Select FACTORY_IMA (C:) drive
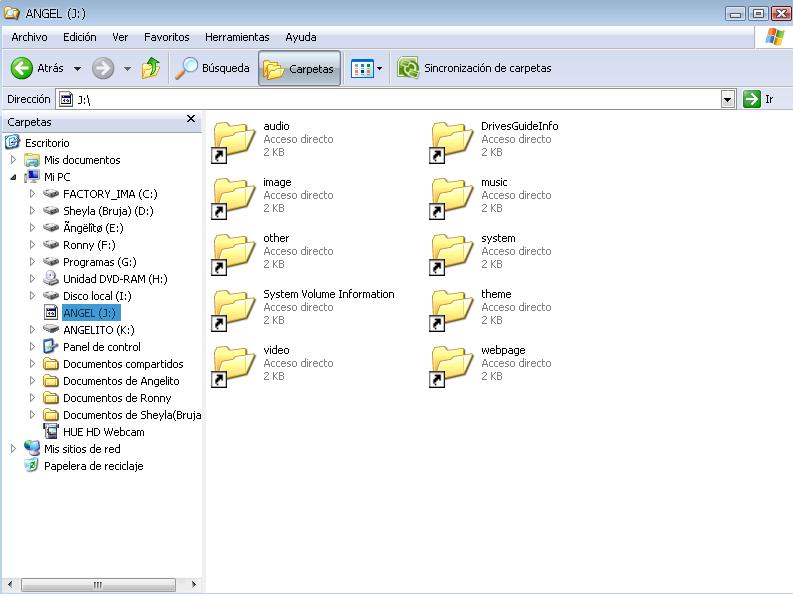 coord(110,194)
